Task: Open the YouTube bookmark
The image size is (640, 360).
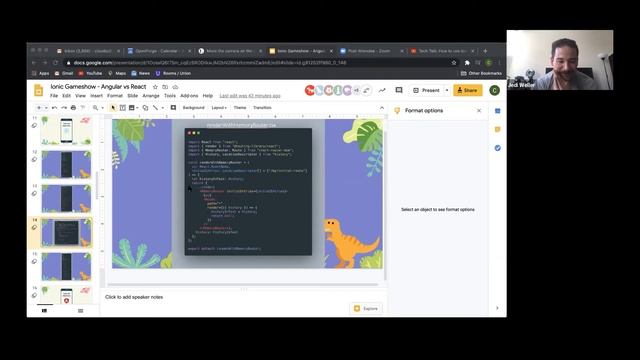Action: (x=90, y=73)
